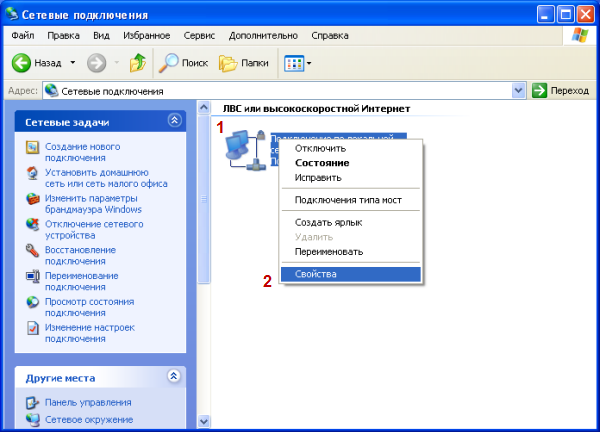Click Изменить параметры брандмауэра Windows link
Viewport: 600px width, 432px height.
93,204
